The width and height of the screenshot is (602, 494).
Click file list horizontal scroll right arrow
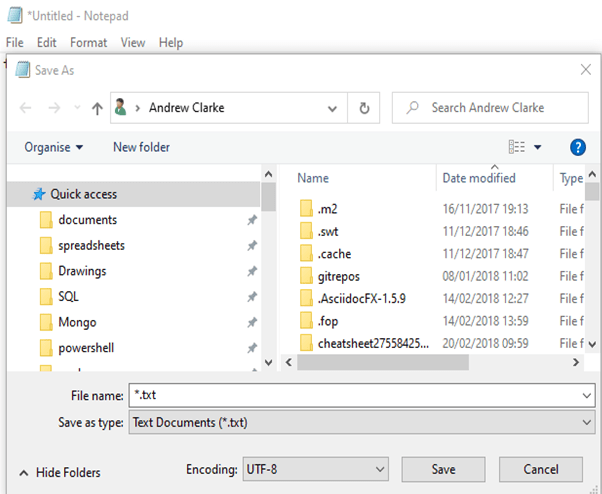click(x=576, y=362)
